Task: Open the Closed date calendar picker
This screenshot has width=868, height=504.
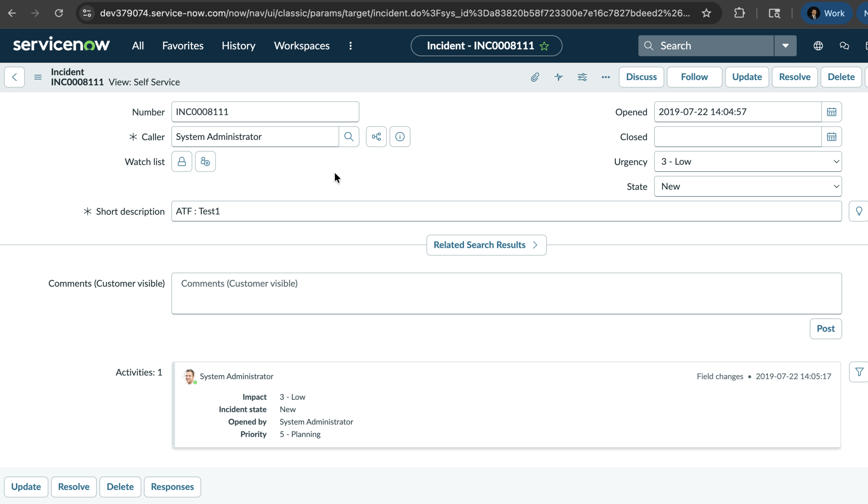Action: point(832,137)
